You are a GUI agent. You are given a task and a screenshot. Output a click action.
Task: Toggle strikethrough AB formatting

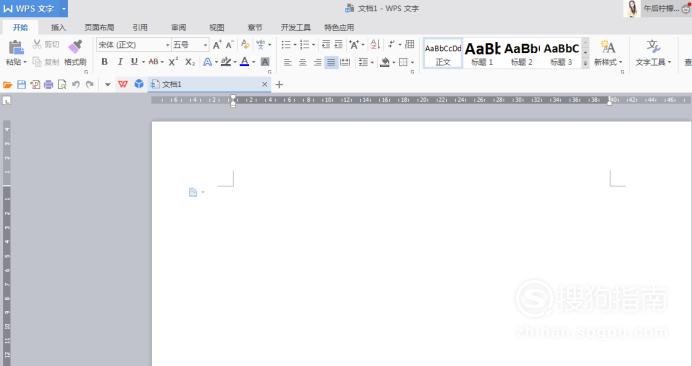[x=153, y=62]
